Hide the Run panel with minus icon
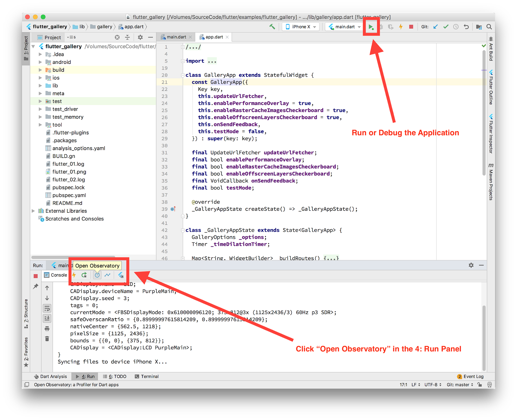The height and width of the screenshot is (420, 517). (481, 265)
